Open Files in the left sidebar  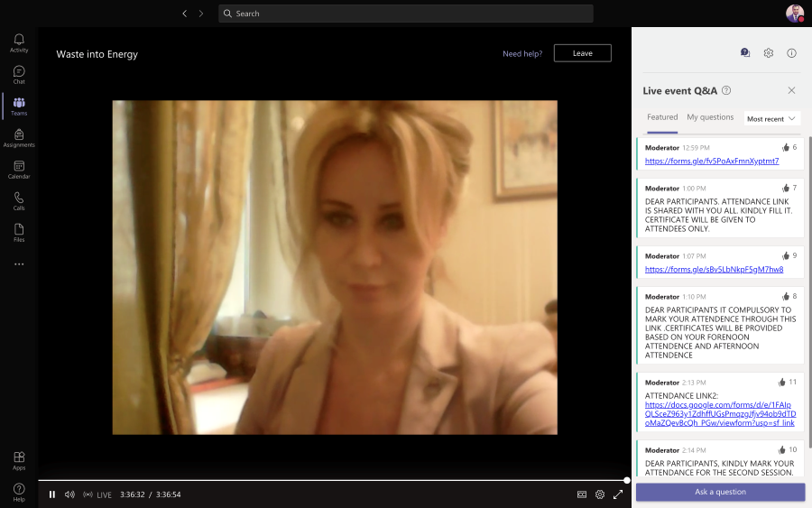coord(19,233)
